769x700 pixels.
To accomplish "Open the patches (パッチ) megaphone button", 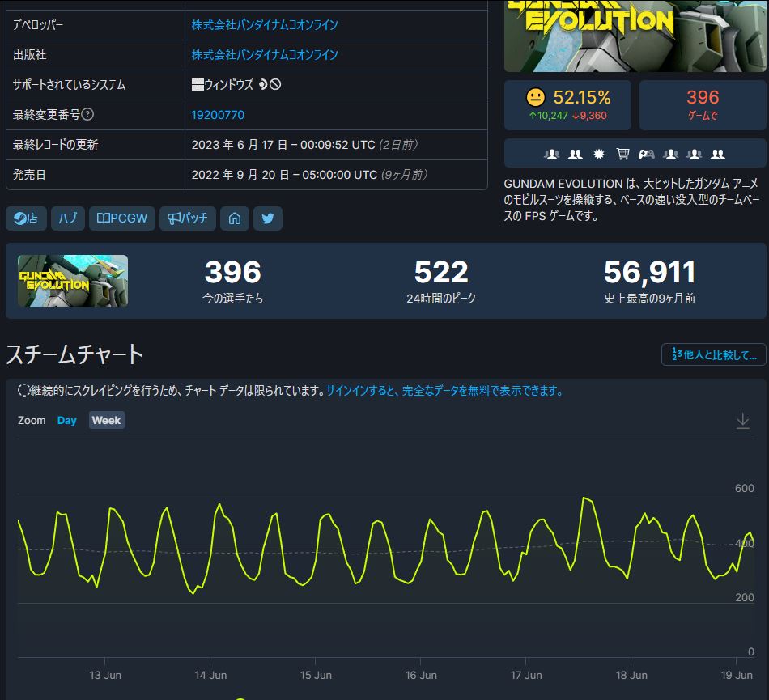I will point(187,218).
